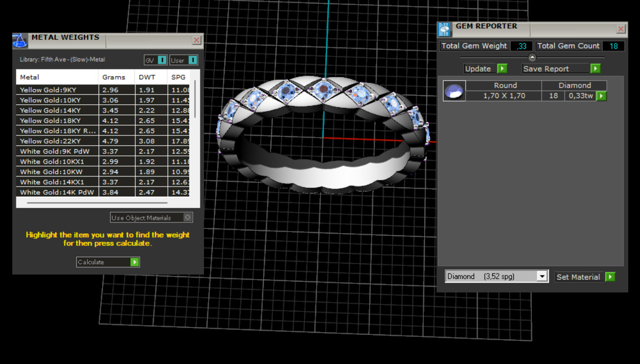Sort by the DWT column header
Screen dimensions: 640x364
151,77
